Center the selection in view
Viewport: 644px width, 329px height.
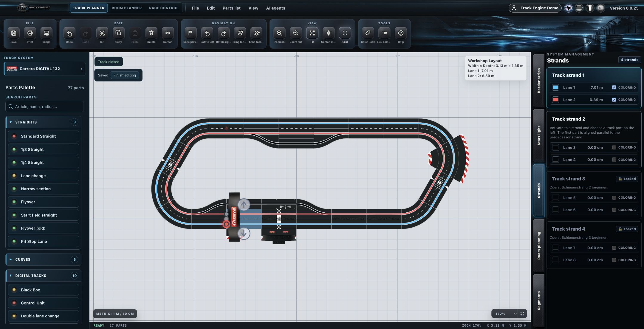coord(329,33)
